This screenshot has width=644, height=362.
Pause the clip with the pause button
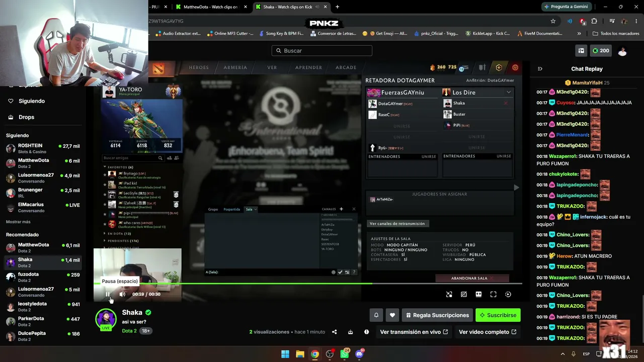click(107, 294)
